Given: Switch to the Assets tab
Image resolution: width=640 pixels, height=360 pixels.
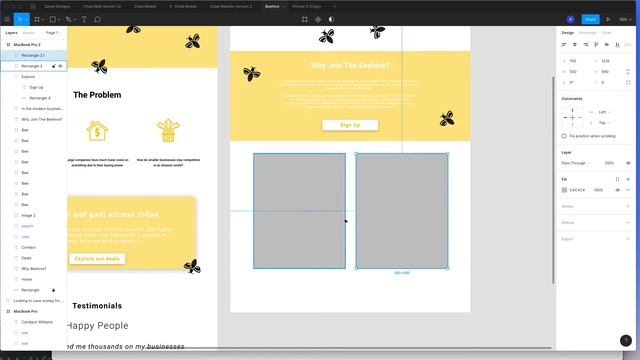Looking at the screenshot, I should tap(29, 33).
